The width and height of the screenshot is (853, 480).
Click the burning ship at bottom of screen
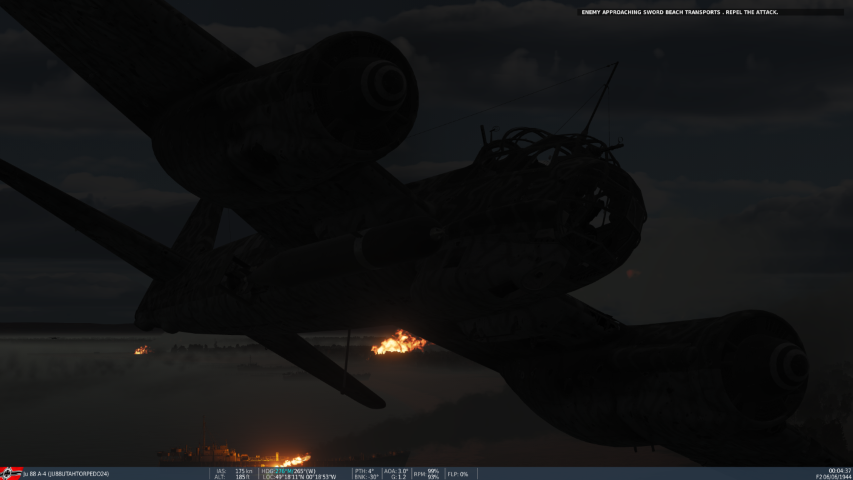[292, 460]
